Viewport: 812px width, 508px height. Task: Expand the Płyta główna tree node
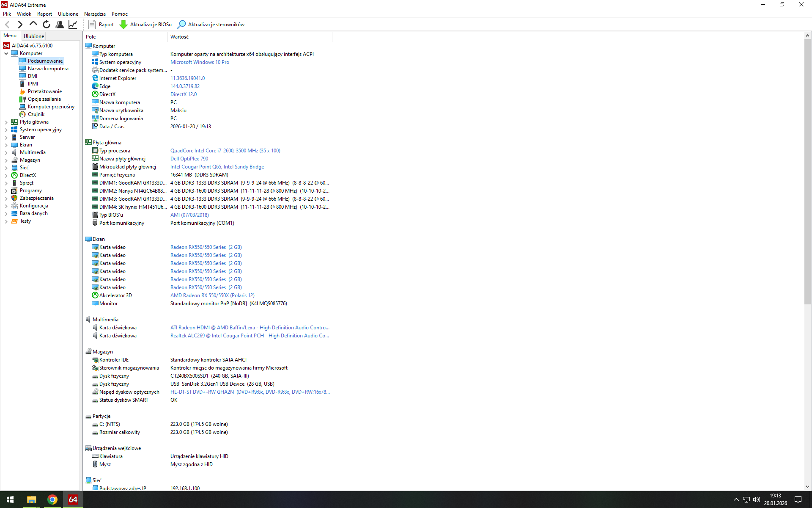pos(6,122)
